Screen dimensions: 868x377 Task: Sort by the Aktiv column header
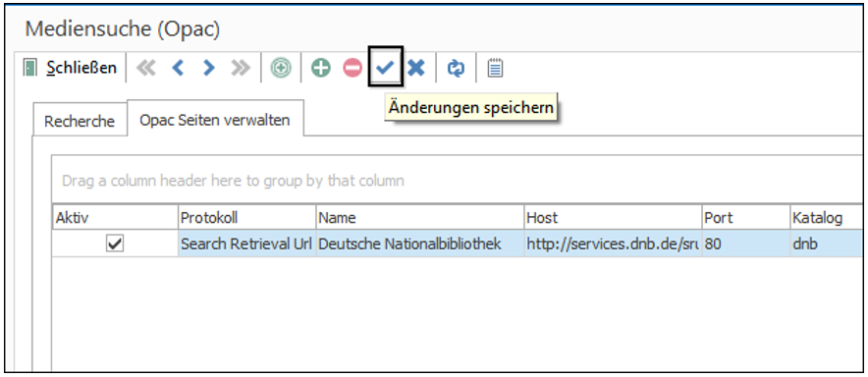116,218
